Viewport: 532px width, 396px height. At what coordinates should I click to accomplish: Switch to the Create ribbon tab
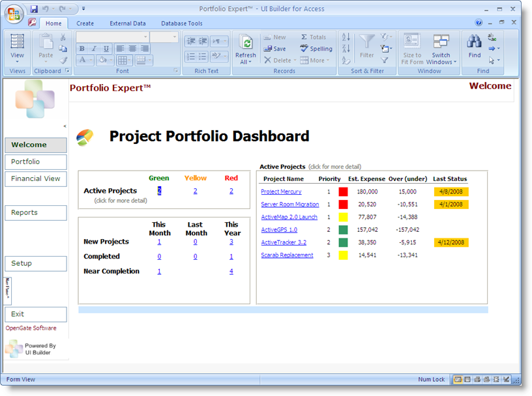click(x=86, y=23)
